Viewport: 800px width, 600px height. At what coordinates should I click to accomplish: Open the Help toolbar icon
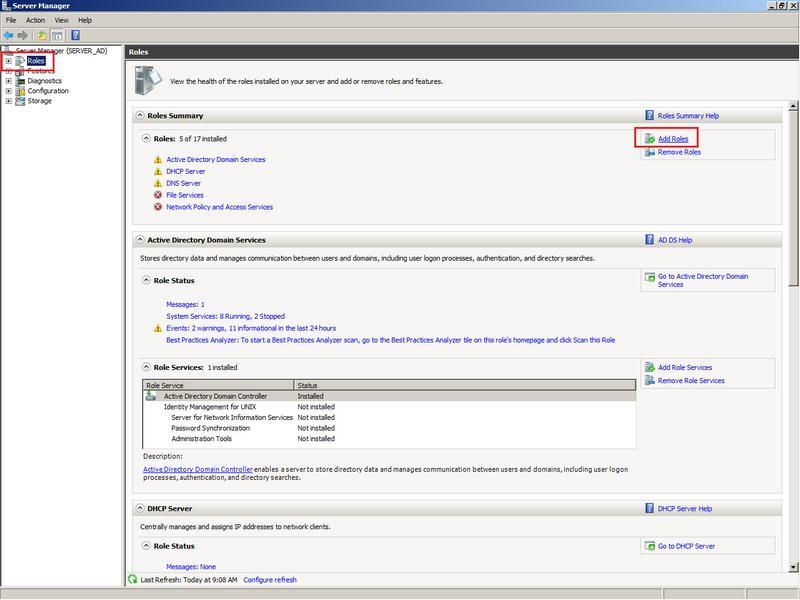[x=76, y=35]
